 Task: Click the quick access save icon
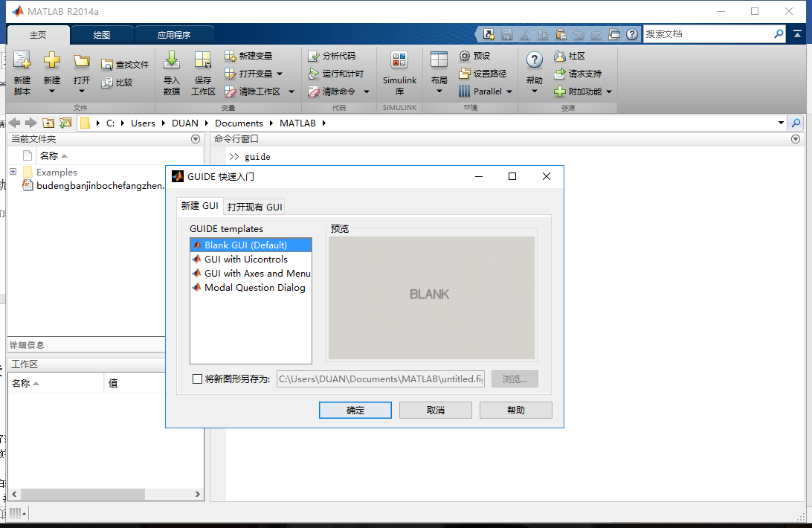tap(507, 34)
